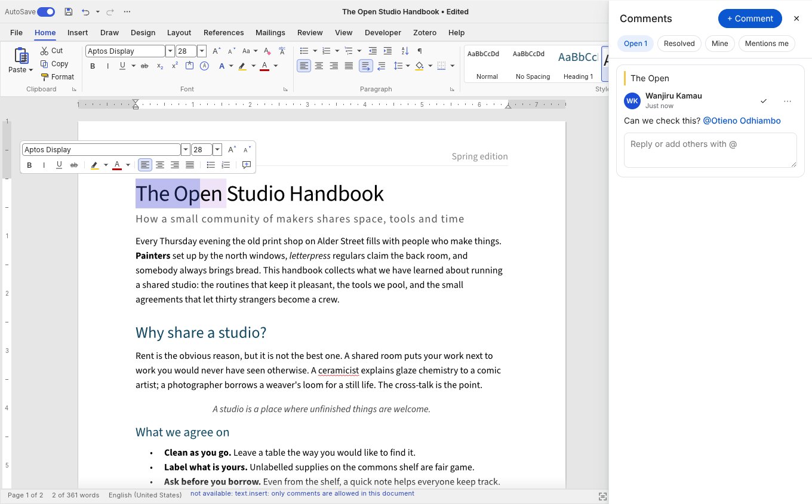Go to the Review ribbon tab
This screenshot has height=504, width=812.
[310, 33]
